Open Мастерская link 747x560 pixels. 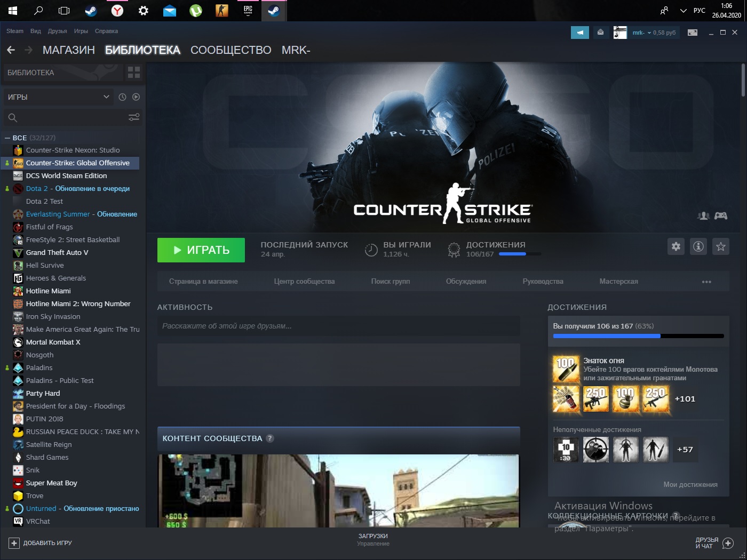click(618, 282)
